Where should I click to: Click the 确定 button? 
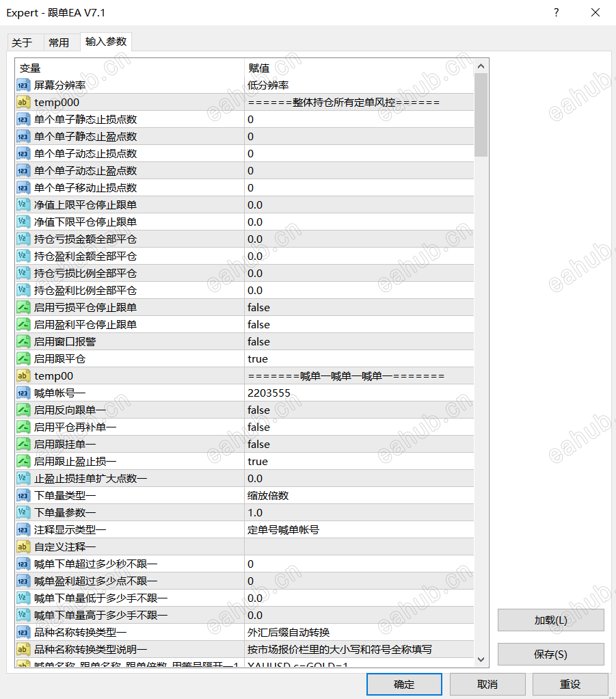[404, 684]
